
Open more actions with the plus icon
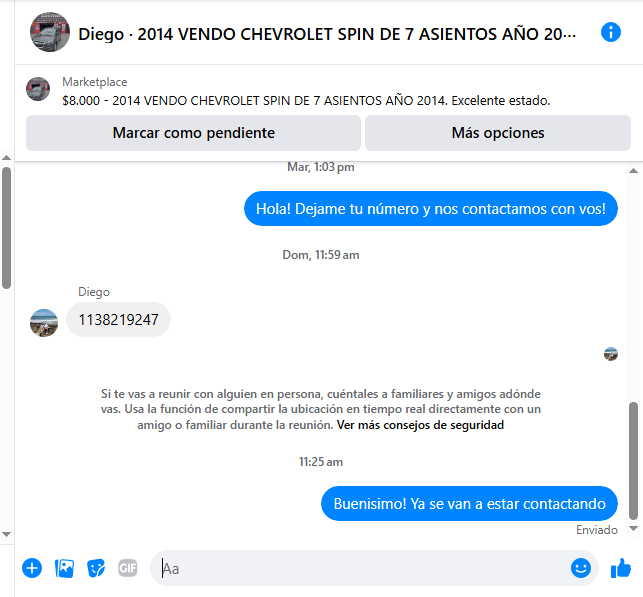[32, 568]
